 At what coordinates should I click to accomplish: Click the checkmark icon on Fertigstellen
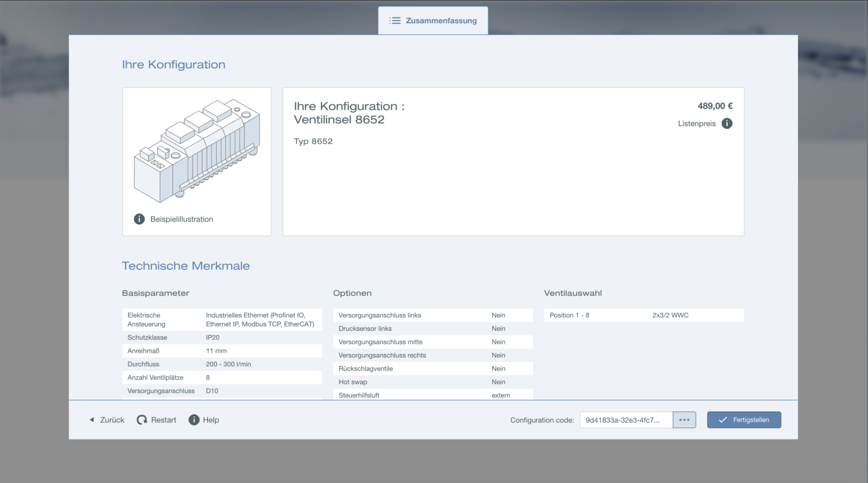pos(722,420)
